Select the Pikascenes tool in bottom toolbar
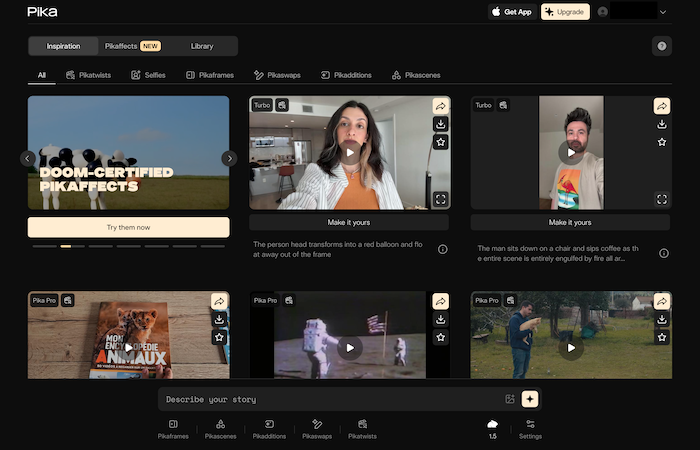 point(220,429)
